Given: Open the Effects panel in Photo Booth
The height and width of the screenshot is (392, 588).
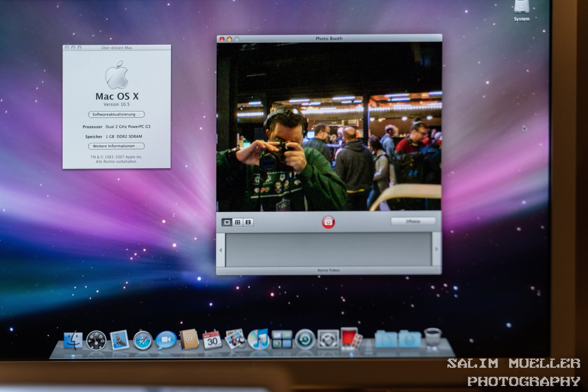Looking at the screenshot, I should tap(413, 221).
